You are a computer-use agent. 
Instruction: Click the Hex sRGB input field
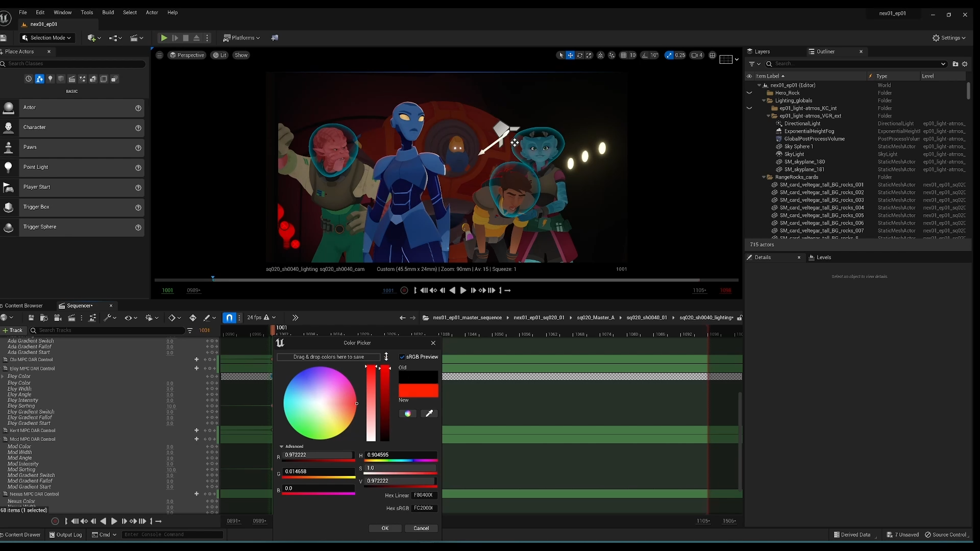(x=424, y=508)
